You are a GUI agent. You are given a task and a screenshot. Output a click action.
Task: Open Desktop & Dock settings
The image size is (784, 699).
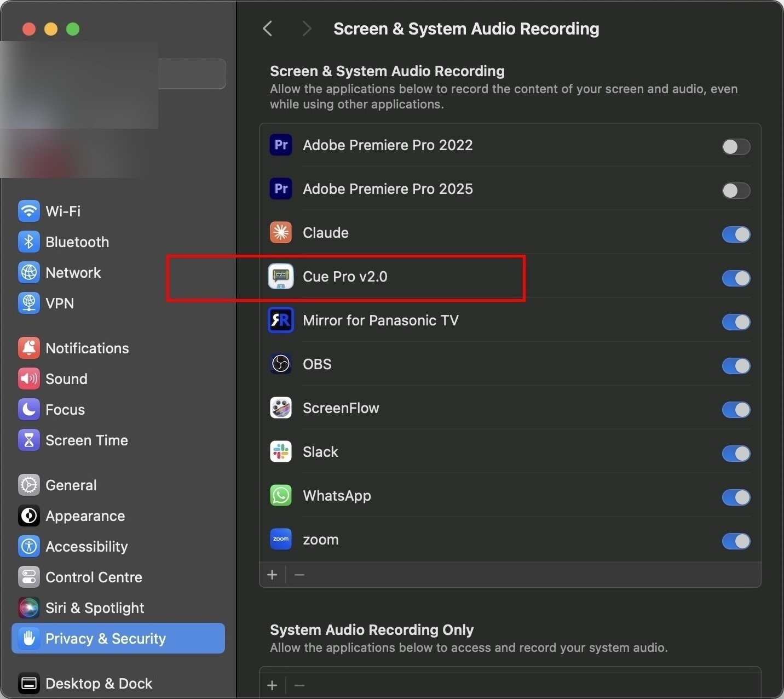pyautogui.click(x=118, y=683)
